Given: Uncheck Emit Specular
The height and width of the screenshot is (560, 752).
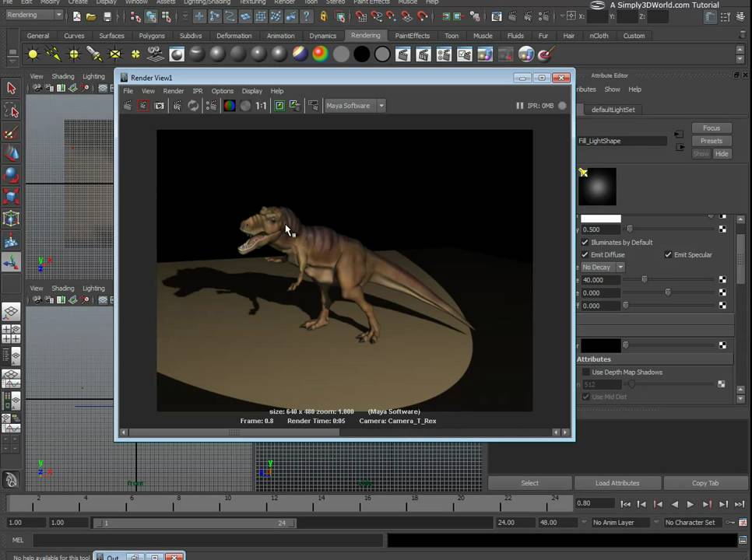Looking at the screenshot, I should pos(668,255).
